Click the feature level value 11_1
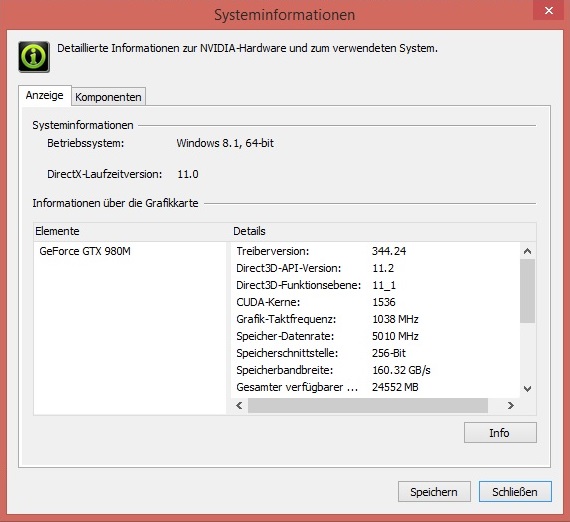Image resolution: width=570 pixels, height=522 pixels. point(384,285)
